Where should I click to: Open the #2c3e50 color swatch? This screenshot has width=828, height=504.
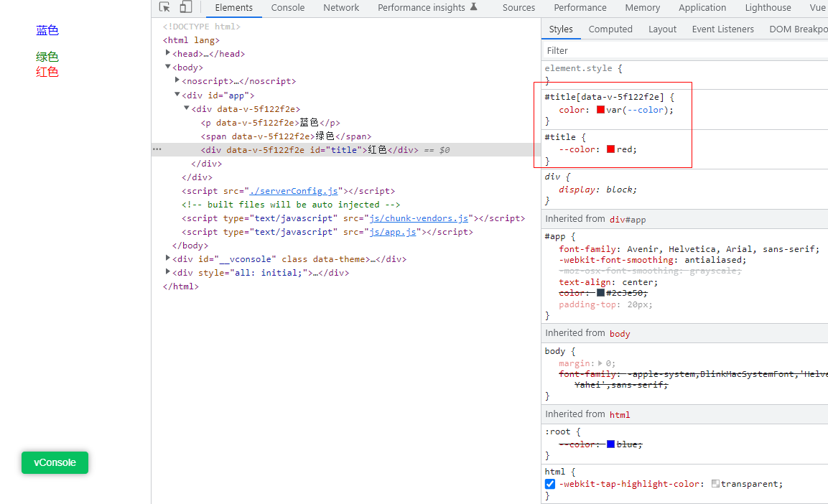600,293
